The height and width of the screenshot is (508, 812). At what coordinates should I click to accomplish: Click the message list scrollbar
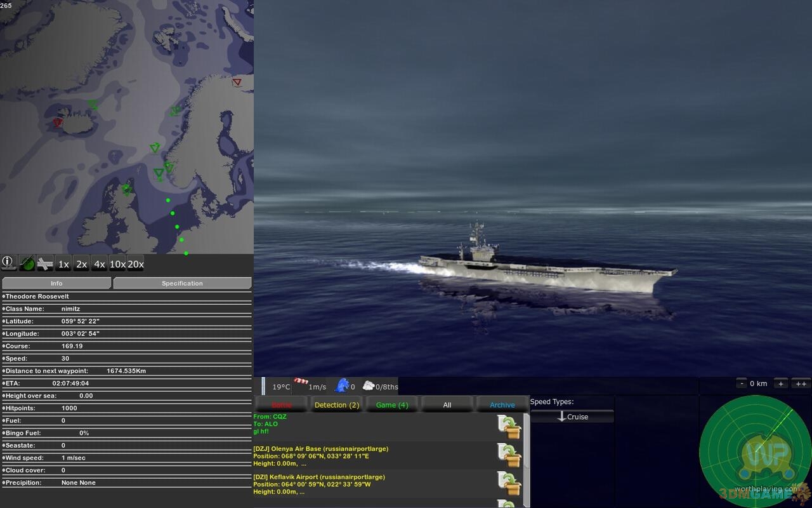coord(527,457)
